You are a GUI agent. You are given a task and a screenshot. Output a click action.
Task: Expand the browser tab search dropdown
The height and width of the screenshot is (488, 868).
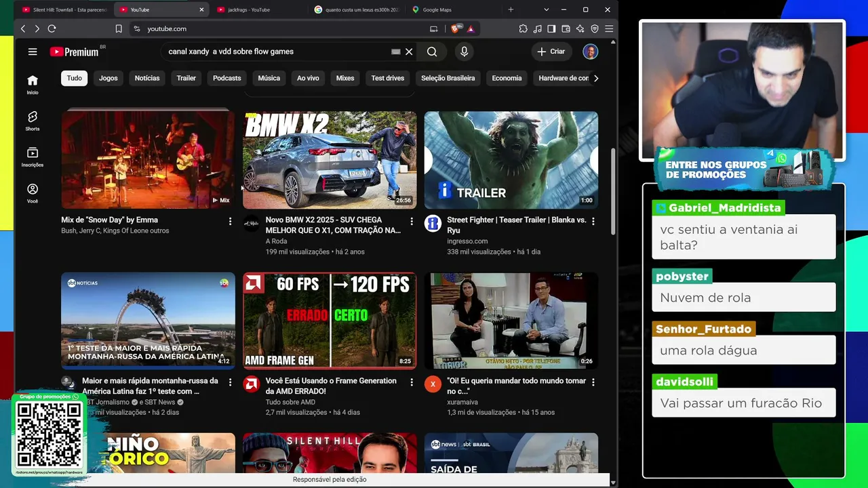(x=546, y=9)
